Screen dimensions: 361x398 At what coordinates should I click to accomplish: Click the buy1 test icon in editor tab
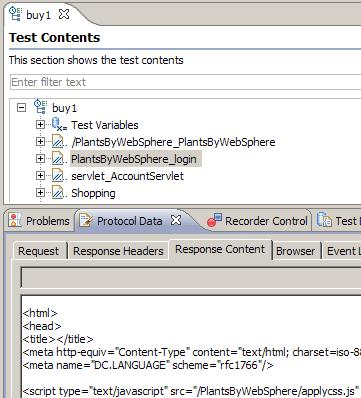click(15, 14)
